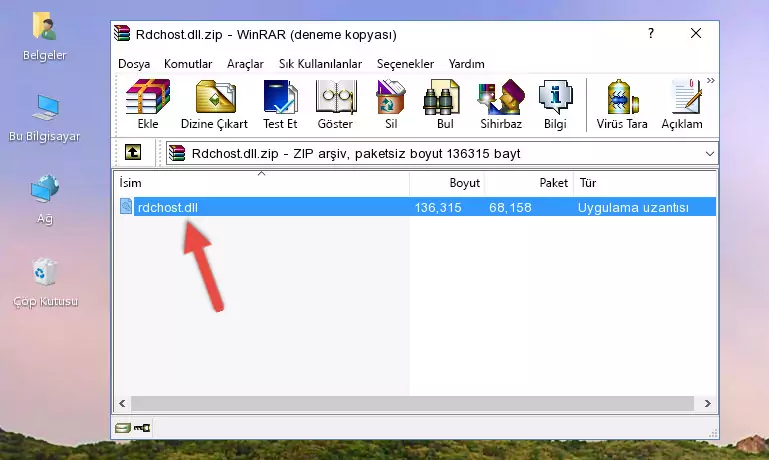769x460 pixels.
Task: Sort files by Paket column
Action: tap(529, 183)
